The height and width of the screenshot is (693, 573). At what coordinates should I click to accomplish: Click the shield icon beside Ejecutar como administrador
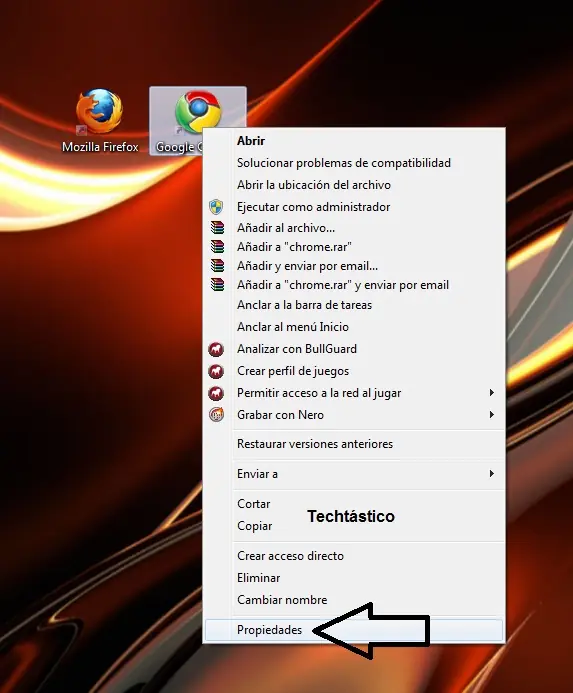(216, 206)
